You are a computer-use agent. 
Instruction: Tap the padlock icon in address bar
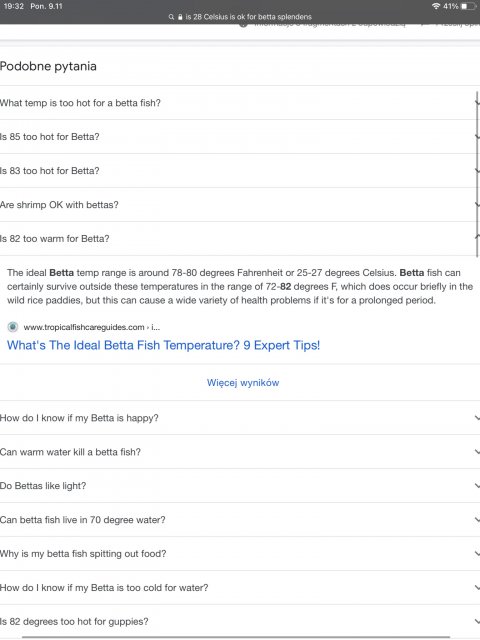pyautogui.click(x=180, y=17)
